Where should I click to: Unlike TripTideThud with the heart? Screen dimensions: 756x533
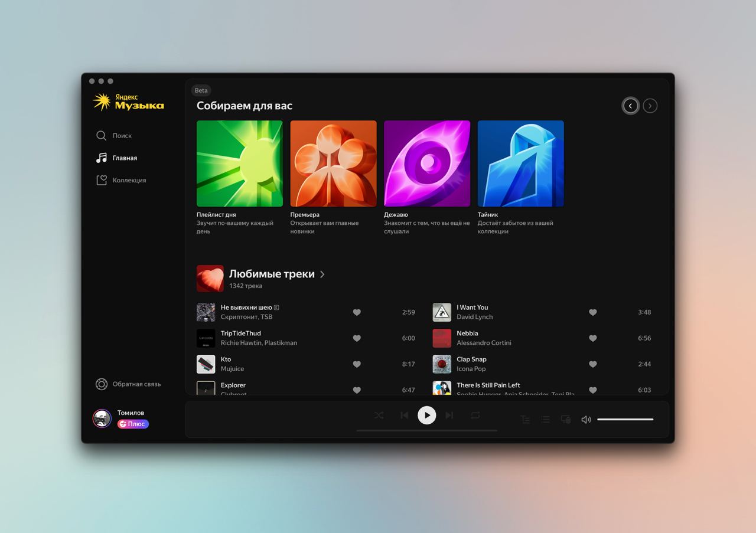(357, 338)
